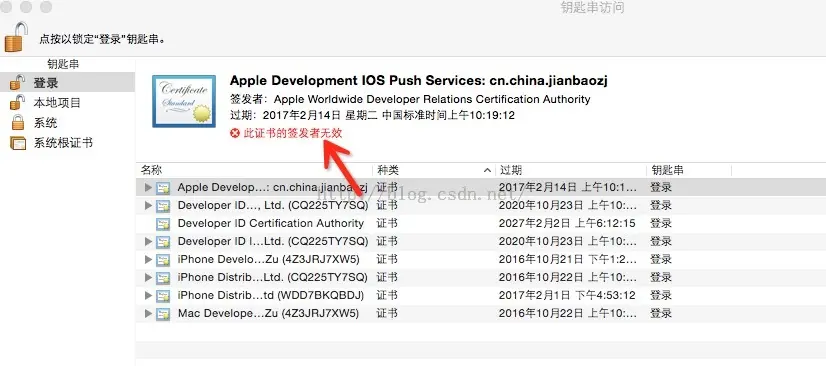Expand the Apple Develop…cn.china.jianbaozj certificate row
Image resolution: width=826 pixels, height=366 pixels.
pos(148,187)
